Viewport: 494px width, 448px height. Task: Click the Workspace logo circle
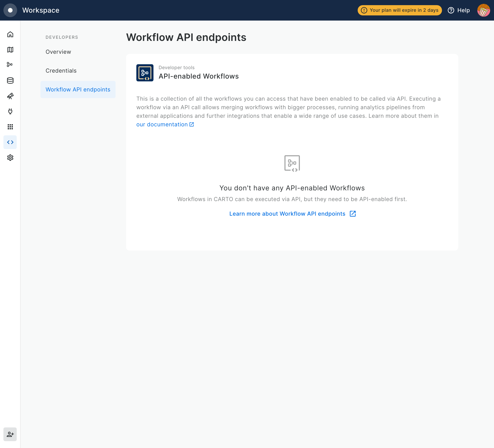click(10, 10)
